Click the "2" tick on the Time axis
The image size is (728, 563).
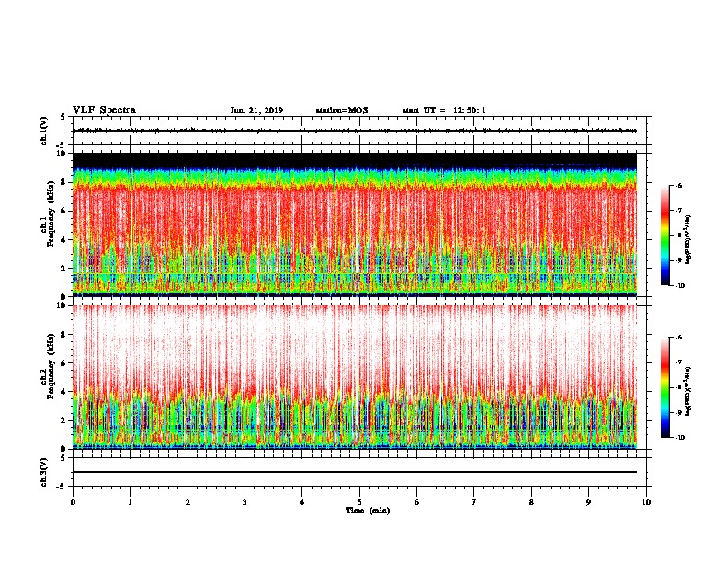188,502
